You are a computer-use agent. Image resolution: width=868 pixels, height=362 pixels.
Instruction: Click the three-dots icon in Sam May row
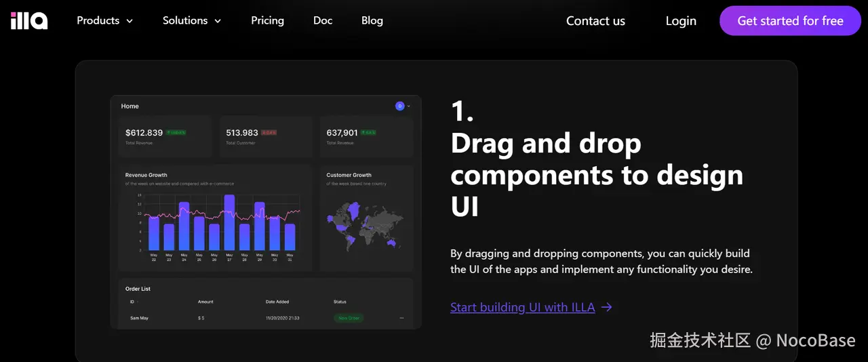(x=401, y=318)
